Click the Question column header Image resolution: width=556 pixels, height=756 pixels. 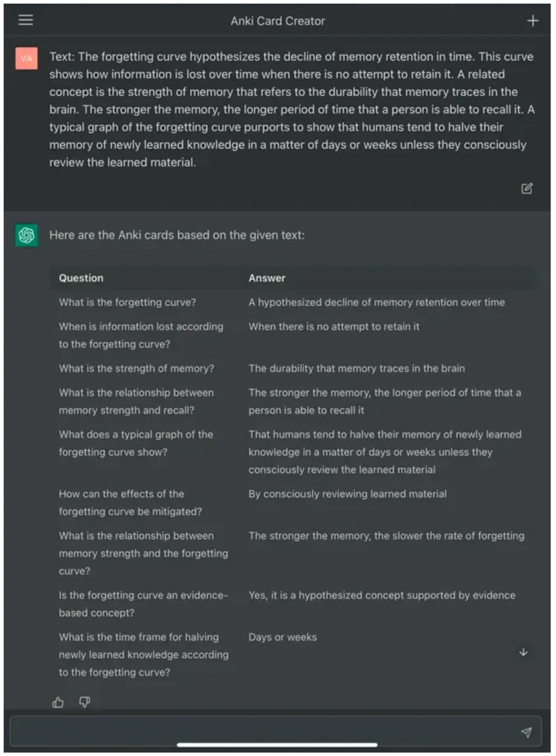click(81, 278)
